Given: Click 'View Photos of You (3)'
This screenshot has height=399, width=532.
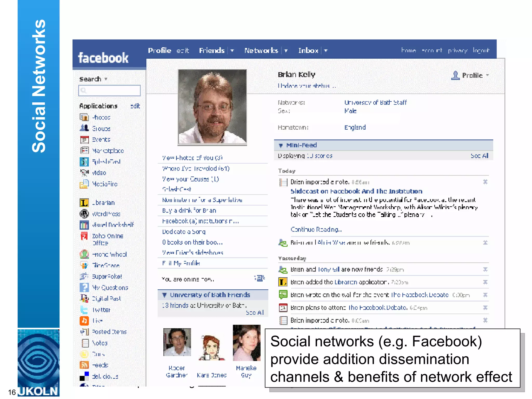Looking at the screenshot, I should [192, 158].
